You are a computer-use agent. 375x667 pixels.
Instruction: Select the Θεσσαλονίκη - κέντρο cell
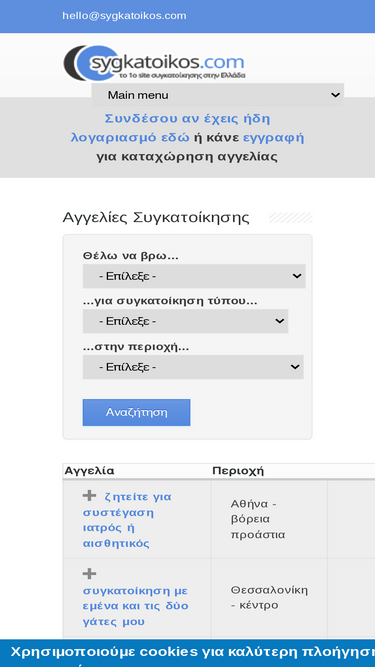click(x=269, y=598)
